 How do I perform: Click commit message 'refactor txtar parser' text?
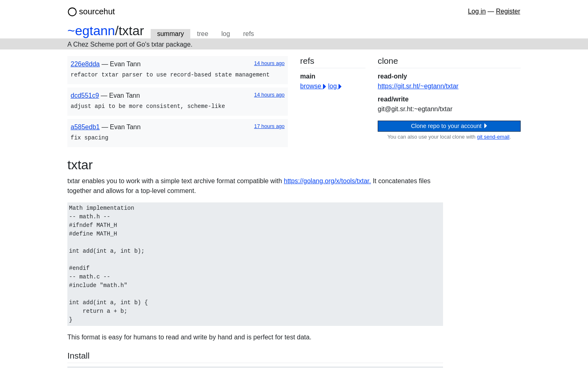170,75
